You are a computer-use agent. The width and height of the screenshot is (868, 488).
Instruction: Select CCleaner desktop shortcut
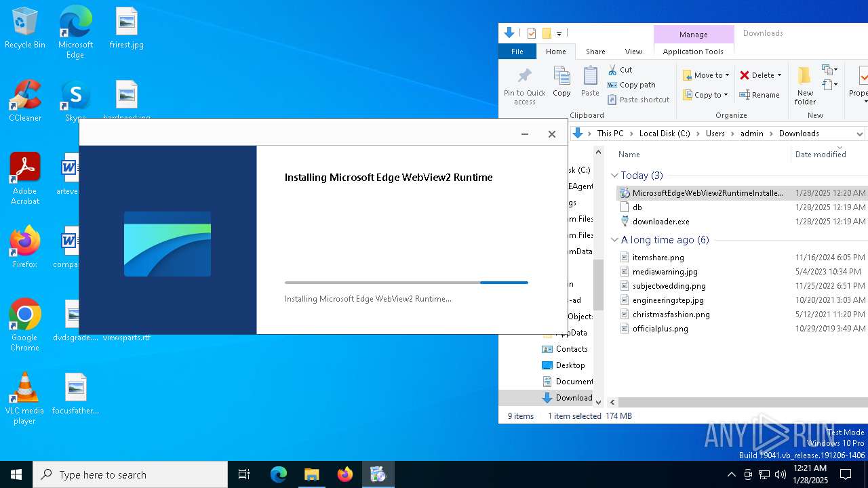pyautogui.click(x=25, y=102)
